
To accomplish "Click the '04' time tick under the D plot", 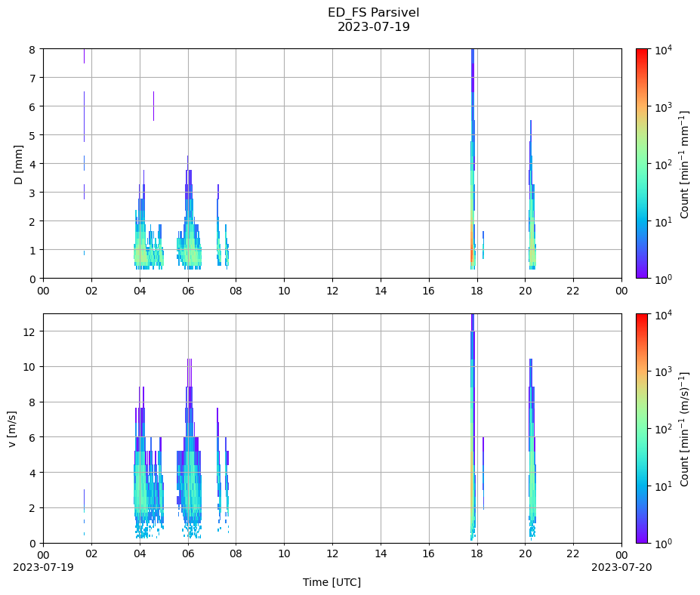I will [140, 291].
